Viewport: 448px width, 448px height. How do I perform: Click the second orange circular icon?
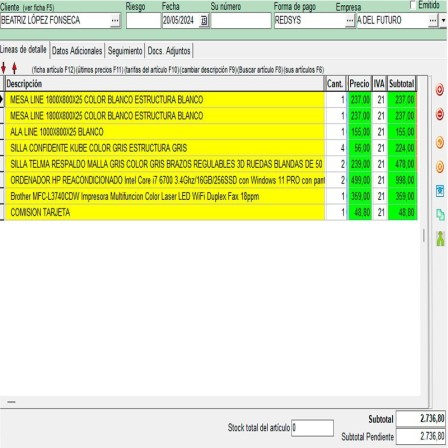(x=440, y=166)
